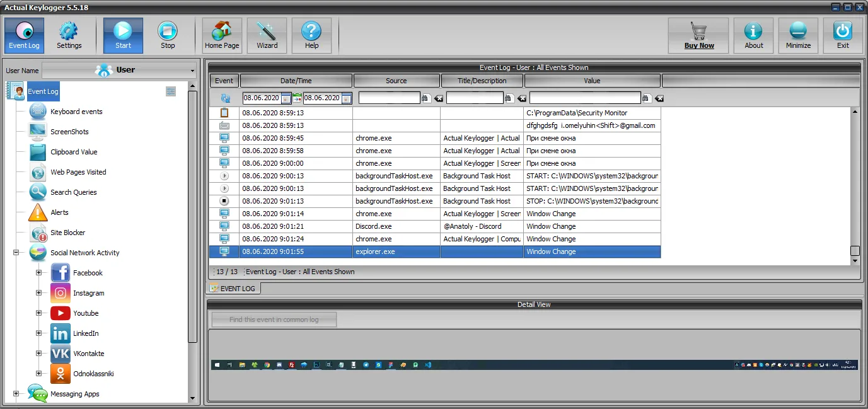Image resolution: width=868 pixels, height=409 pixels.
Task: Click the Buy Now button
Action: pyautogui.click(x=698, y=35)
